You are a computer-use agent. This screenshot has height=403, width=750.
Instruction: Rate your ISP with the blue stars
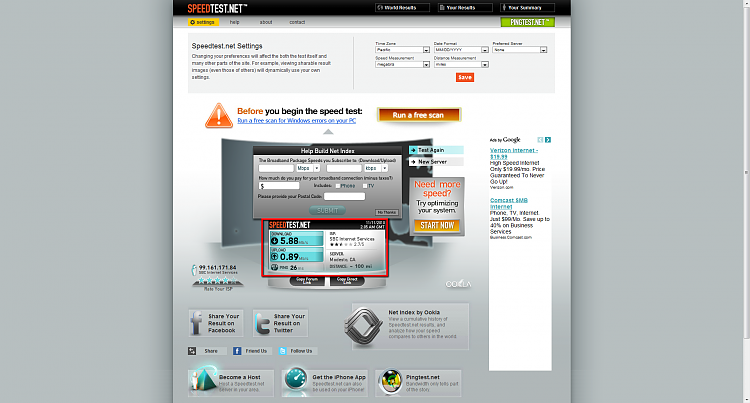tap(218, 281)
